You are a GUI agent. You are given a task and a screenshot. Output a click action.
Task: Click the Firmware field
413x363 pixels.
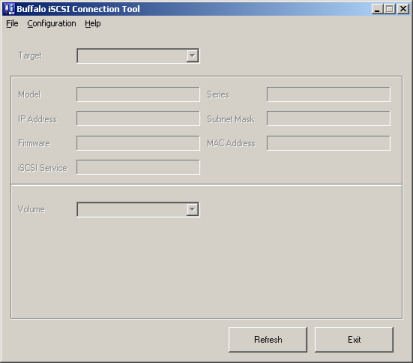click(138, 143)
